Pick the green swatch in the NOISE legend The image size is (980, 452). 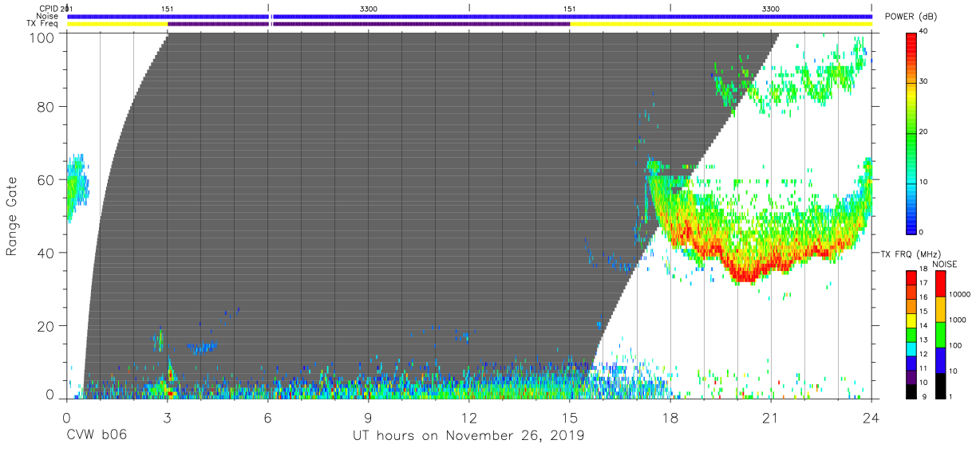coord(942,335)
